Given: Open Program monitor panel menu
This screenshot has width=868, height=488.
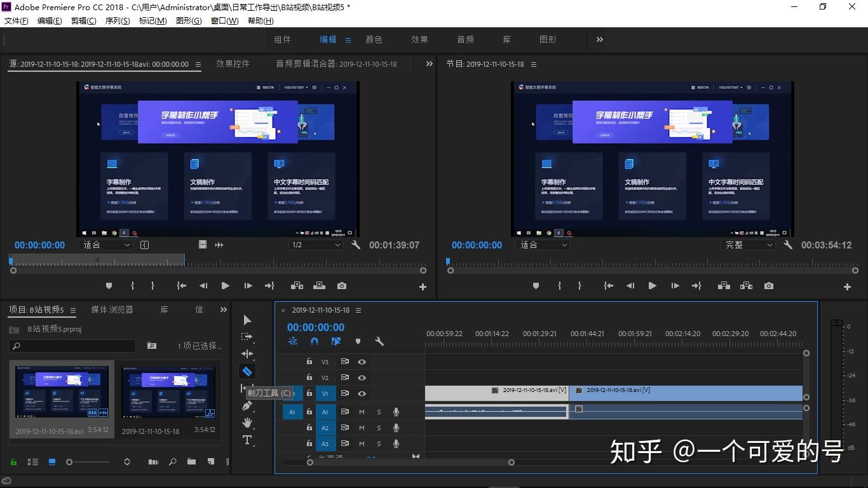Looking at the screenshot, I should 533,64.
